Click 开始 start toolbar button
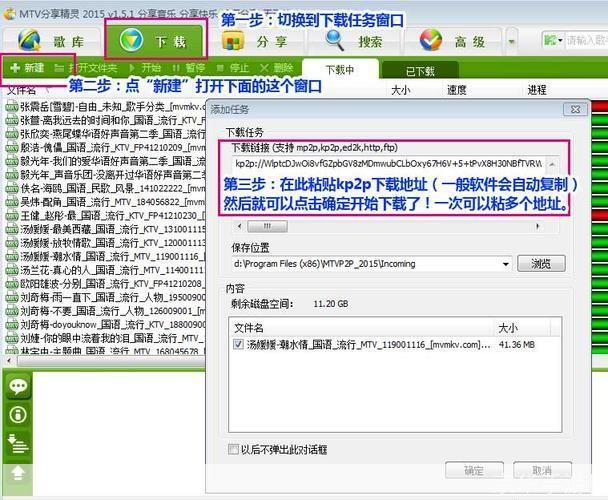Screen dimensions: 608x500 [x=145, y=68]
